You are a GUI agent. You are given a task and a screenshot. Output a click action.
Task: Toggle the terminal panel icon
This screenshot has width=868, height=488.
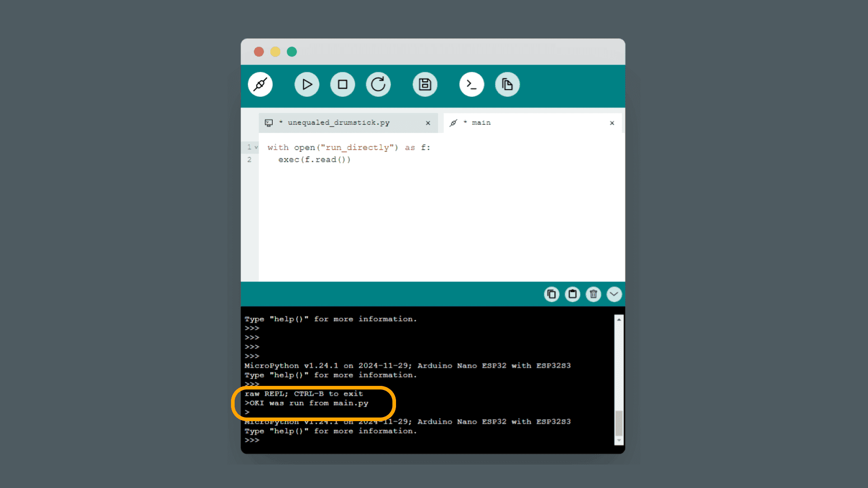click(x=472, y=84)
